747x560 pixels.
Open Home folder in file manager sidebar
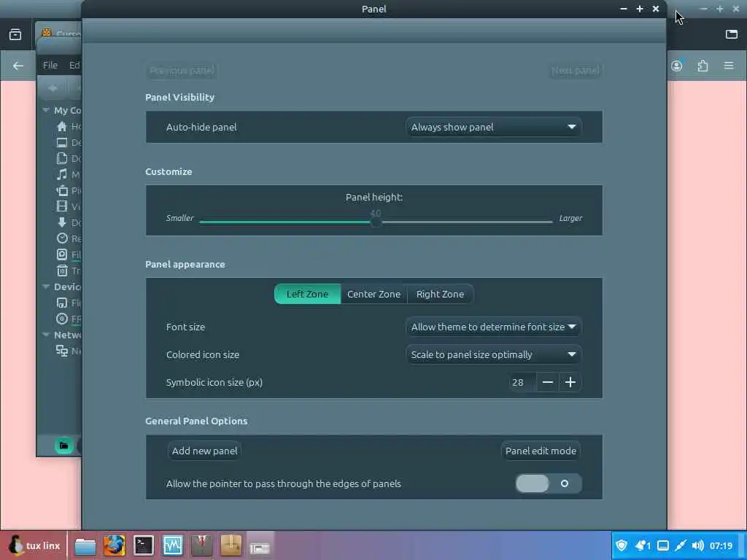[x=68, y=127]
